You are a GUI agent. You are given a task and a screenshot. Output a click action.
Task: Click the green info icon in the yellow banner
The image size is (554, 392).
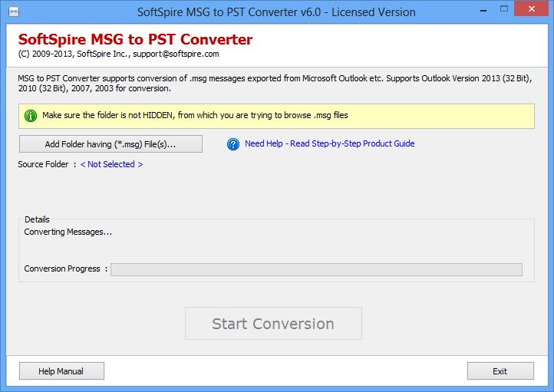31,116
